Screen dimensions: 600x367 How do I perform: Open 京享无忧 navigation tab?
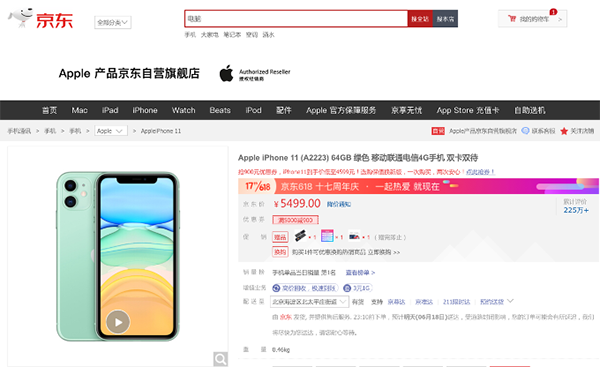pyautogui.click(x=406, y=110)
